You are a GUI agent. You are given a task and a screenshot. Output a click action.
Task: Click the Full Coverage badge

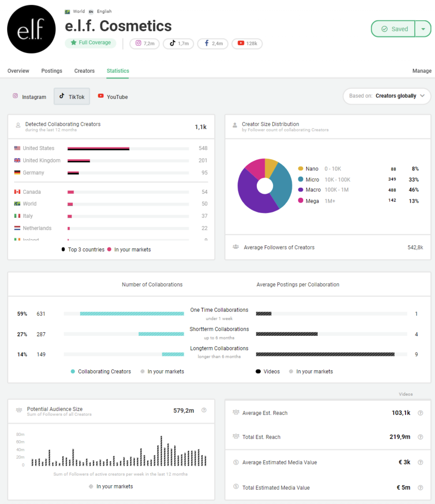click(90, 42)
